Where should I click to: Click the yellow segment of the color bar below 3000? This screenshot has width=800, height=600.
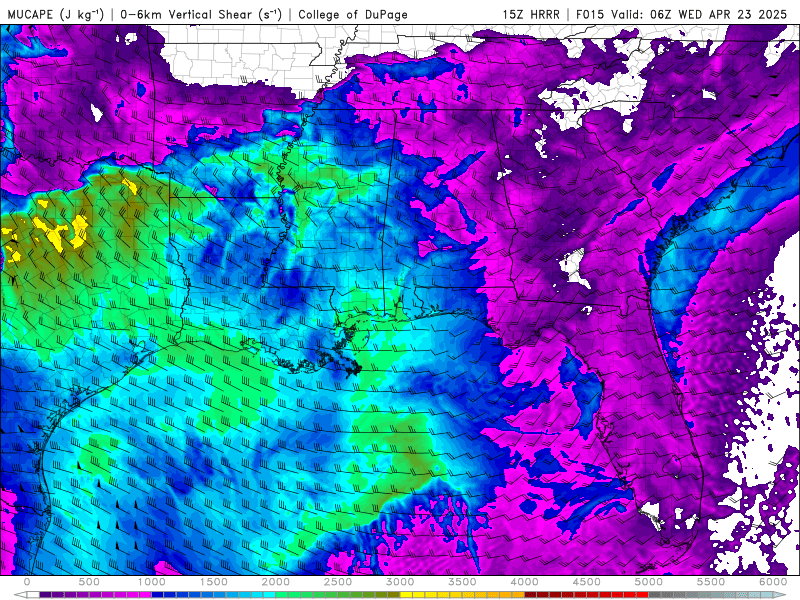coord(407,594)
